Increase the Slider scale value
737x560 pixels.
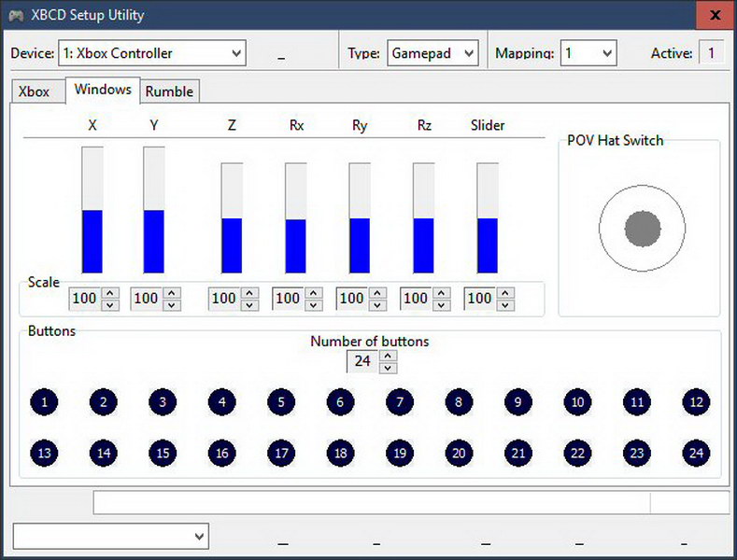(x=505, y=293)
